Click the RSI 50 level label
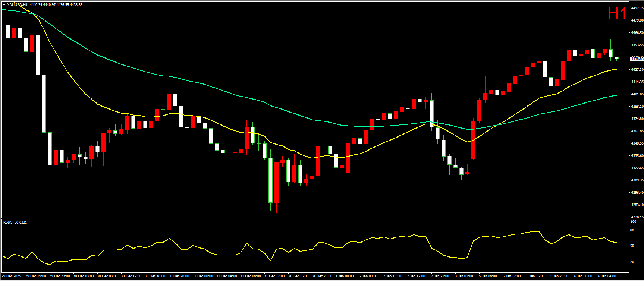644x281 pixels. (632, 246)
